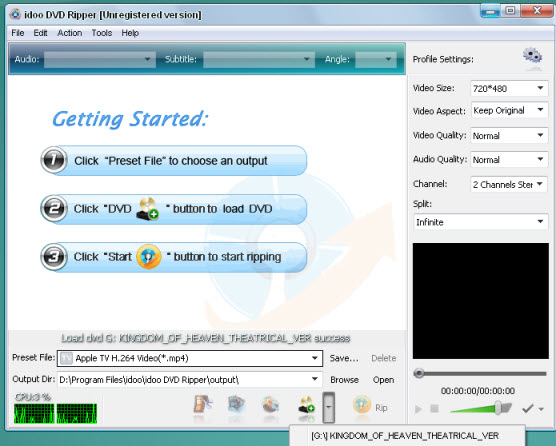This screenshot has width=556, height=446.
Task: Click the green volume slider
Action: pyautogui.click(x=481, y=408)
